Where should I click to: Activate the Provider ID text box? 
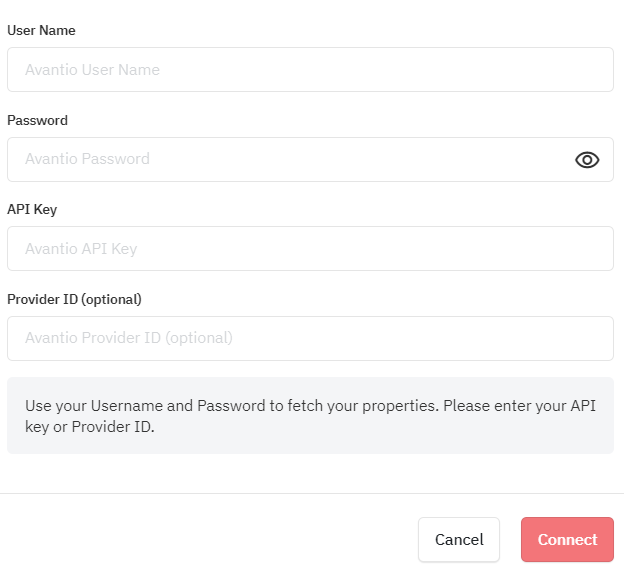coord(310,339)
